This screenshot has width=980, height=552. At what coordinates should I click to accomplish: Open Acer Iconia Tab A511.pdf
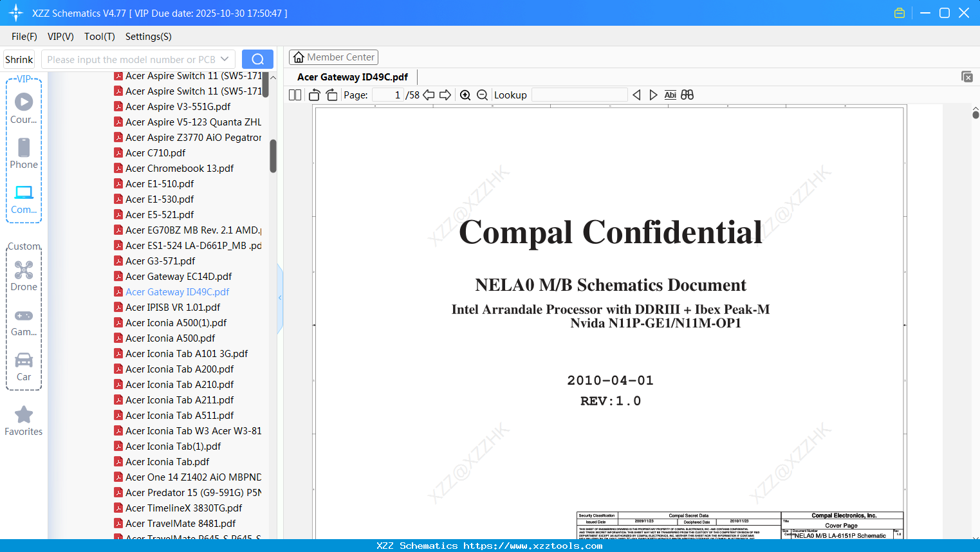[174, 416]
